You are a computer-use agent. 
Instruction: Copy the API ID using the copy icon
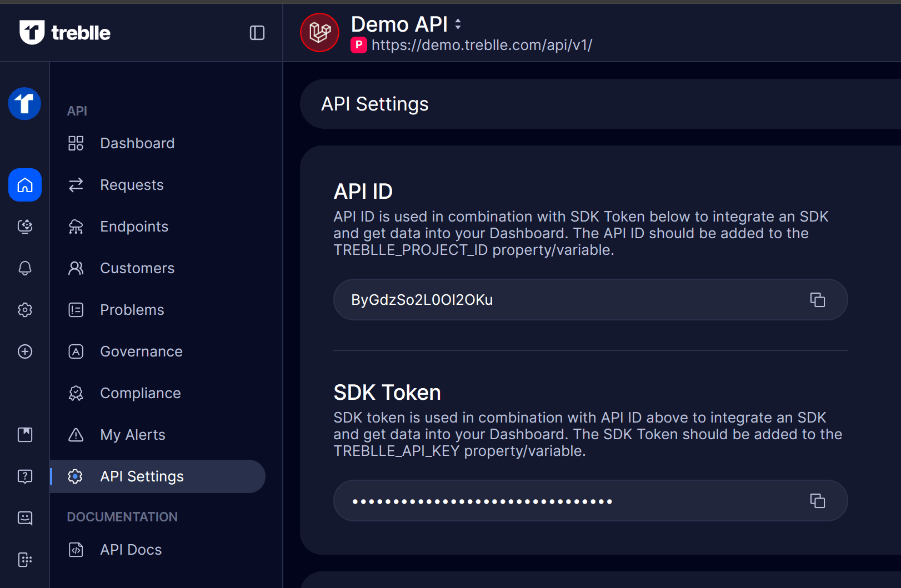[x=817, y=300]
